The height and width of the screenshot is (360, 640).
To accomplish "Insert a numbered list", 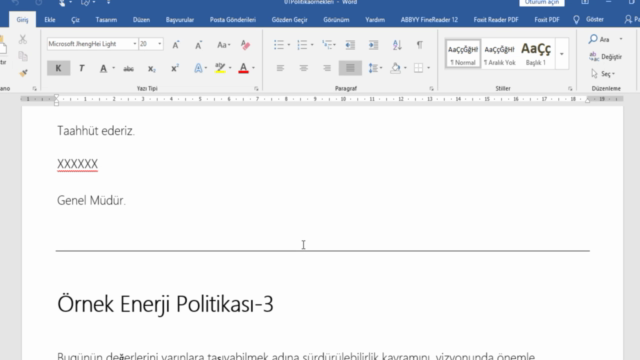I will [x=302, y=44].
